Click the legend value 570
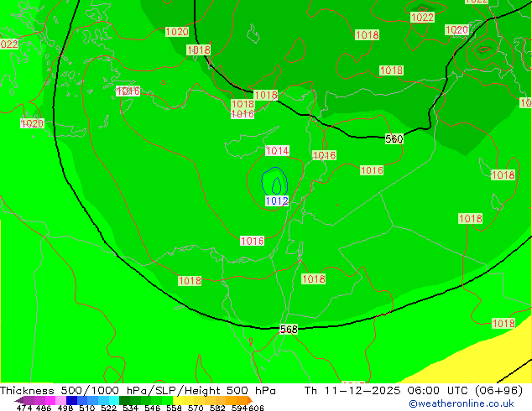The image size is (532, 411). [196, 408]
